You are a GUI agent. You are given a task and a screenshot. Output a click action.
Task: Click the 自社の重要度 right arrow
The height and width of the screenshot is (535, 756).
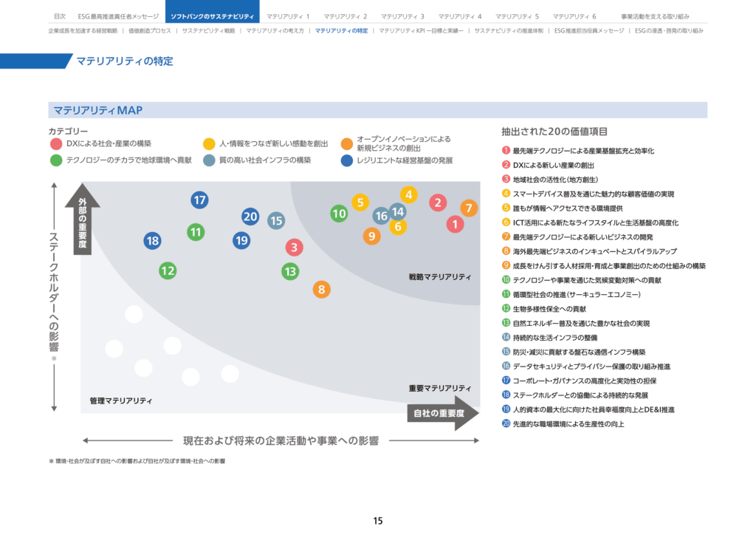443,413
